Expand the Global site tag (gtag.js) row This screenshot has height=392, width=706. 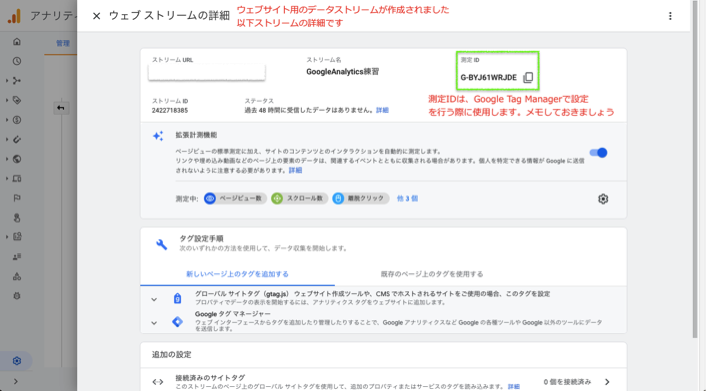click(x=154, y=299)
